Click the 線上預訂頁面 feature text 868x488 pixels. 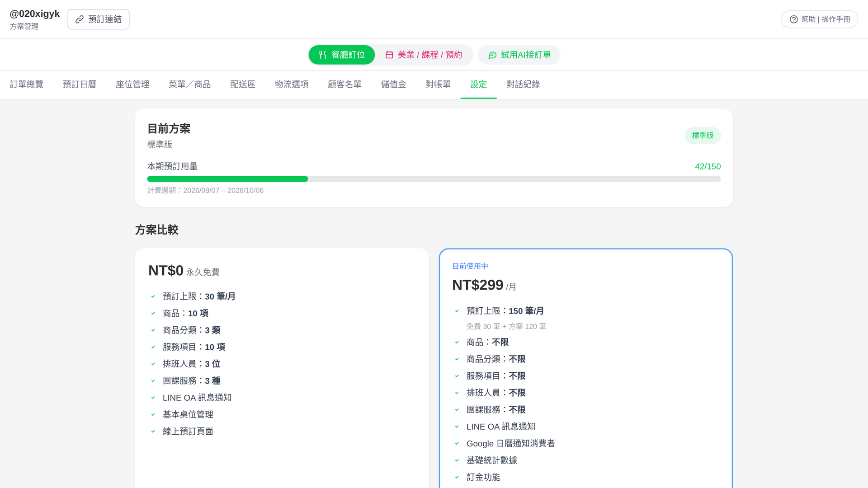(x=188, y=432)
